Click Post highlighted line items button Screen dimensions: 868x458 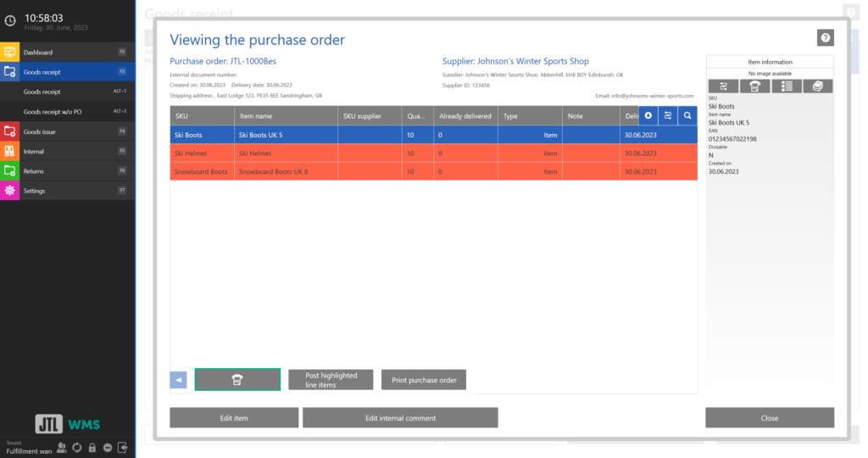point(331,380)
